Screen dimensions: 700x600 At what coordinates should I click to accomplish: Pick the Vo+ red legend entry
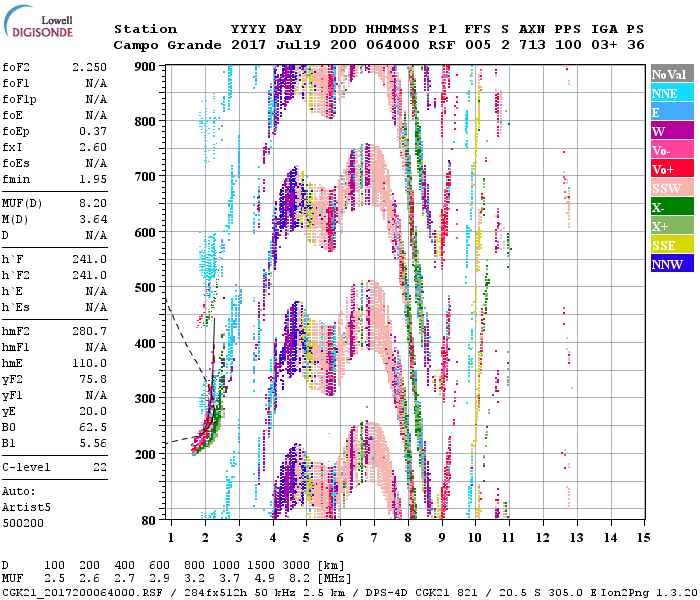671,169
